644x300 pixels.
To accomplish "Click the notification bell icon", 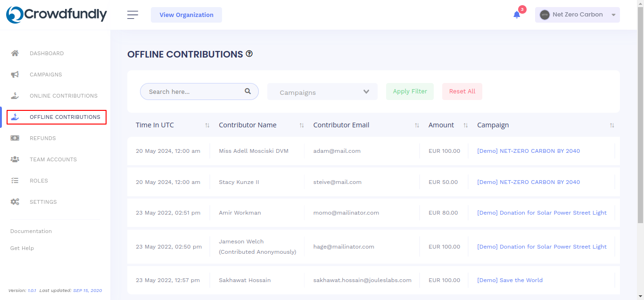I will point(517,15).
